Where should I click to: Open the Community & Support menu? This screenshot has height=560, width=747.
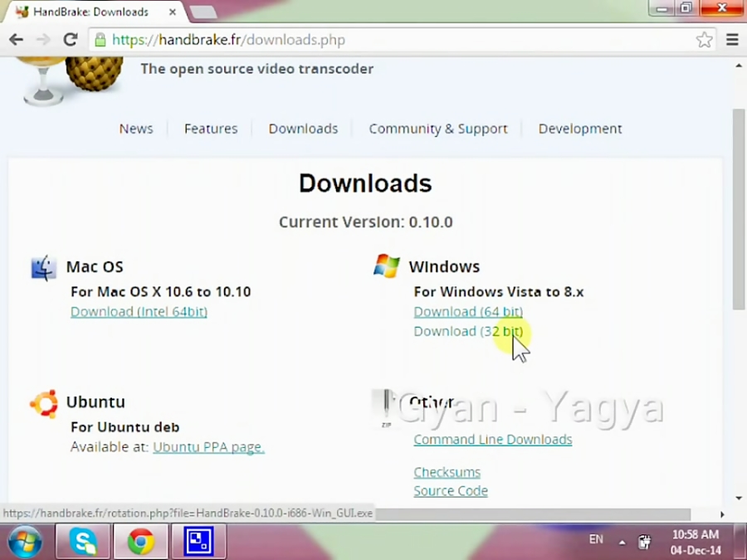[x=438, y=129]
